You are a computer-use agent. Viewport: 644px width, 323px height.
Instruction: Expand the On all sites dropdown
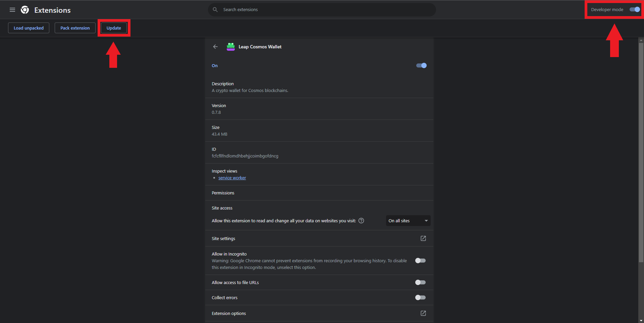[408, 221]
